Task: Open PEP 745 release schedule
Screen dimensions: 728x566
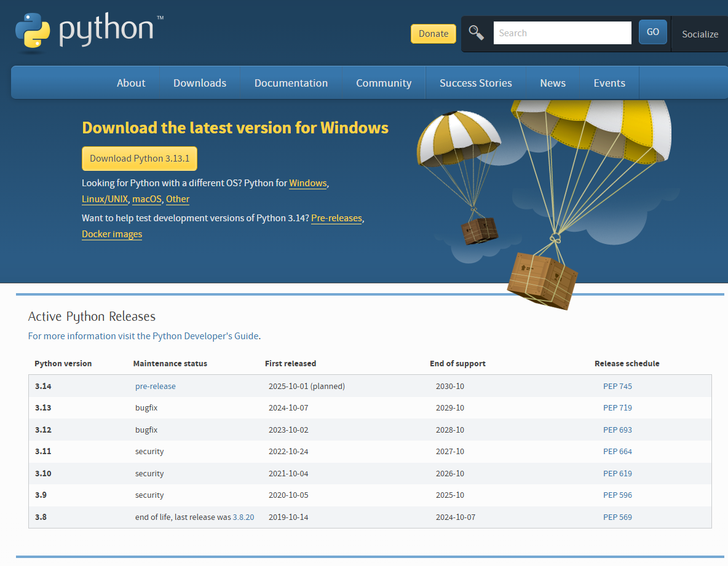Action: pyautogui.click(x=617, y=386)
